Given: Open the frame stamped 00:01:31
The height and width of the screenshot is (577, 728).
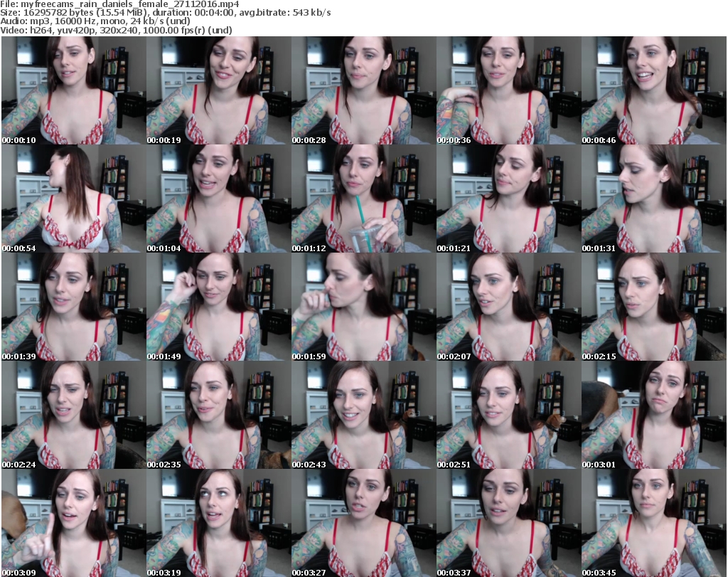Looking at the screenshot, I should point(653,198).
